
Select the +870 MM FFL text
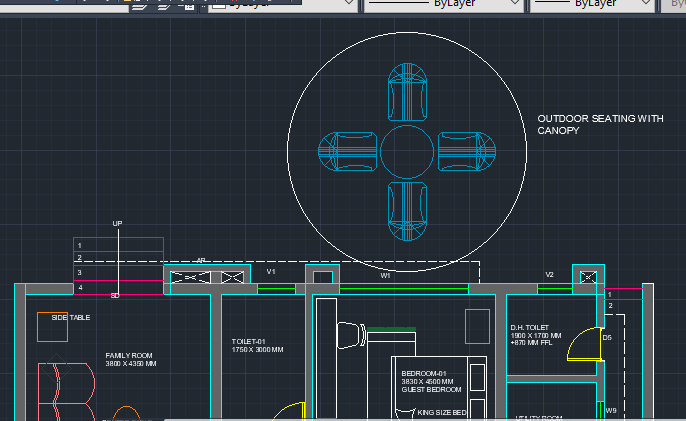click(x=531, y=343)
